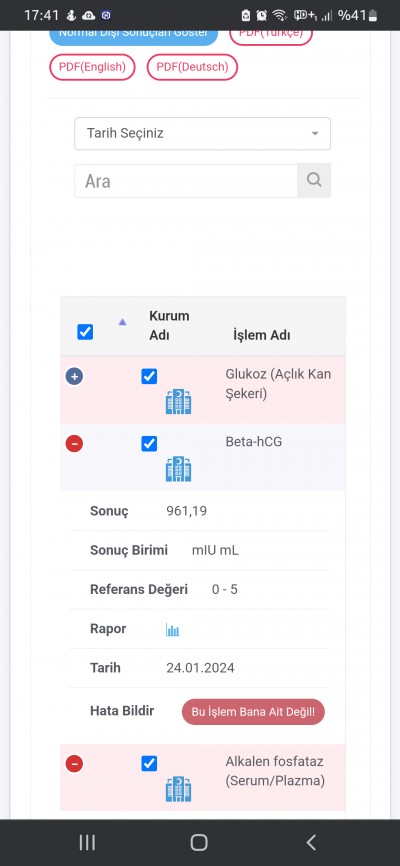400x866 pixels.
Task: Uncheck the Glukoz row checkbox
Action: (x=149, y=377)
